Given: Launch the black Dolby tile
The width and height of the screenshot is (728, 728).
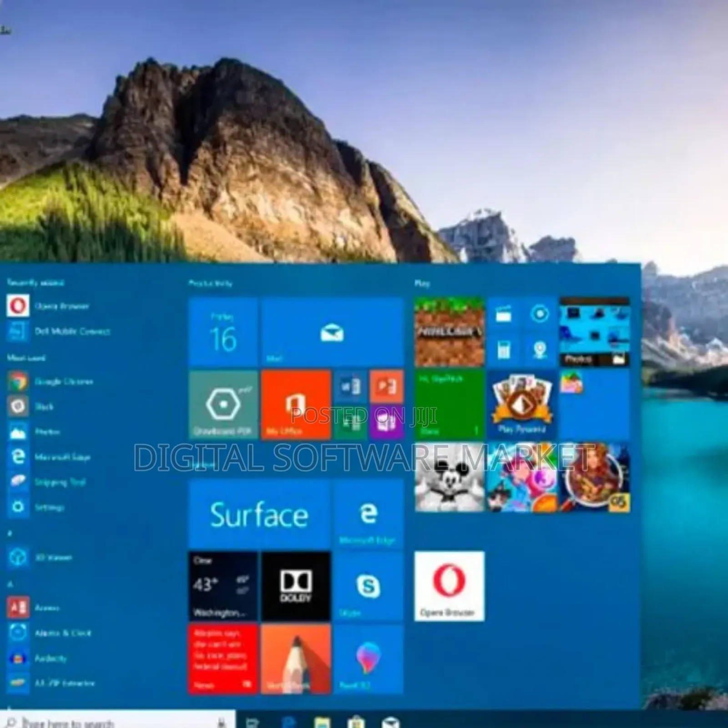Looking at the screenshot, I should tap(296, 586).
